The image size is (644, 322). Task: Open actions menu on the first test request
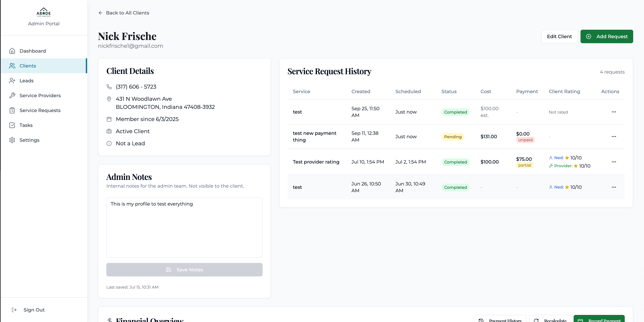click(x=614, y=112)
